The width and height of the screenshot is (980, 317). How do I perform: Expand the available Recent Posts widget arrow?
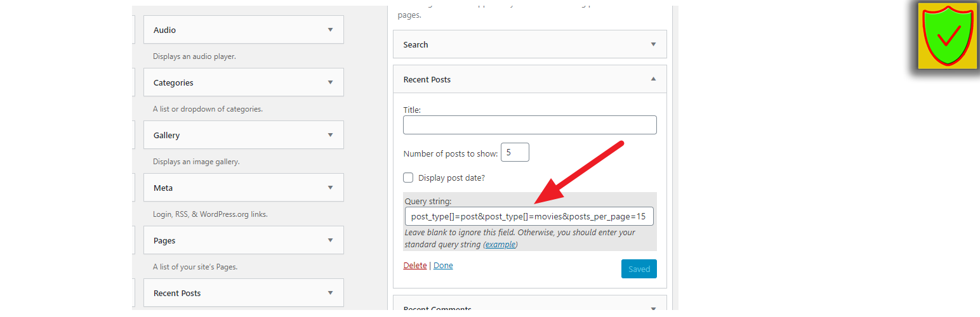(330, 293)
